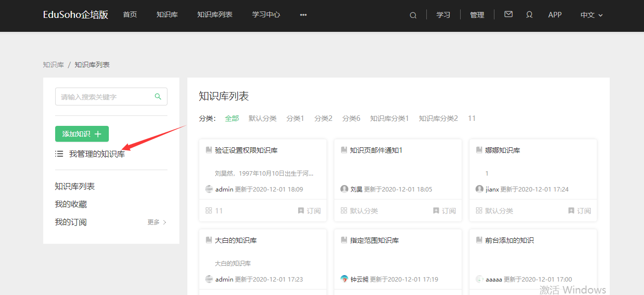This screenshot has height=295, width=644.
Task: Open 我的收藏 in the sidebar
Action: click(71, 204)
